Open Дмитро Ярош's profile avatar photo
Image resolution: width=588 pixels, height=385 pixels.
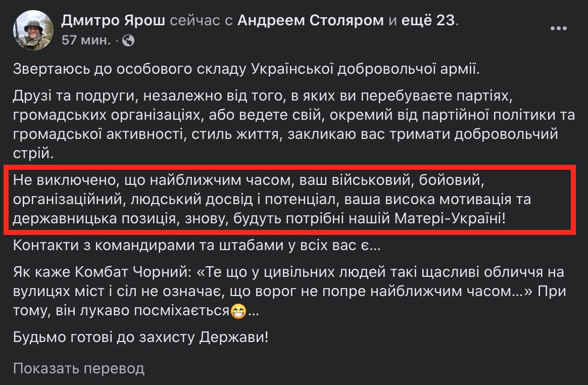coord(34,30)
